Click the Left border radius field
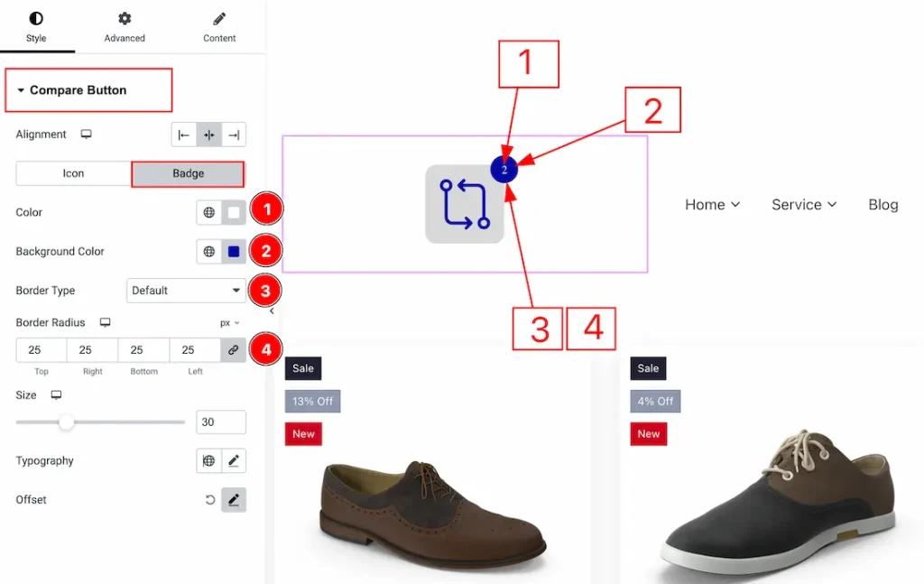The height and width of the screenshot is (584, 924). 195,350
